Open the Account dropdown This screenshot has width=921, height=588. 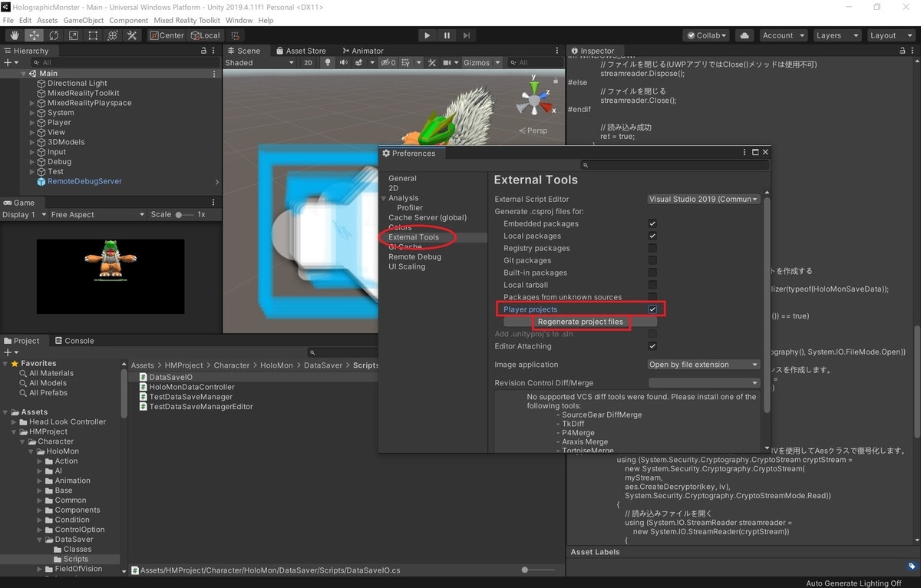783,35
